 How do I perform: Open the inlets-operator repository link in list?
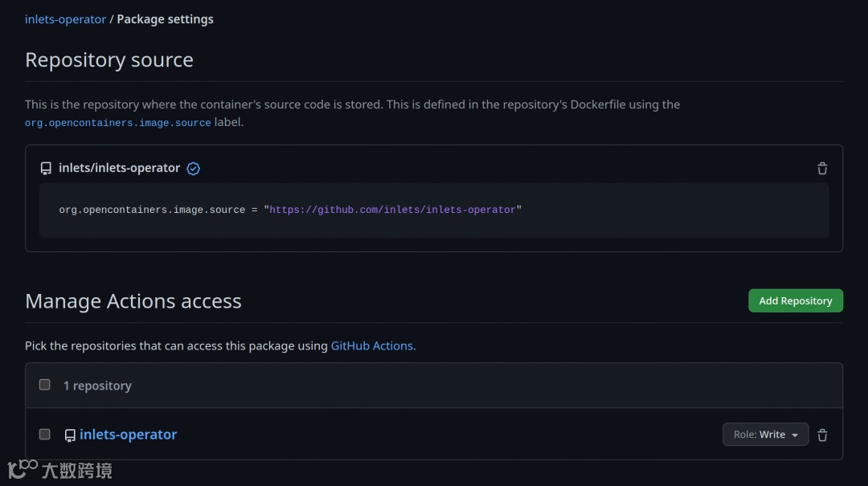[x=128, y=435]
